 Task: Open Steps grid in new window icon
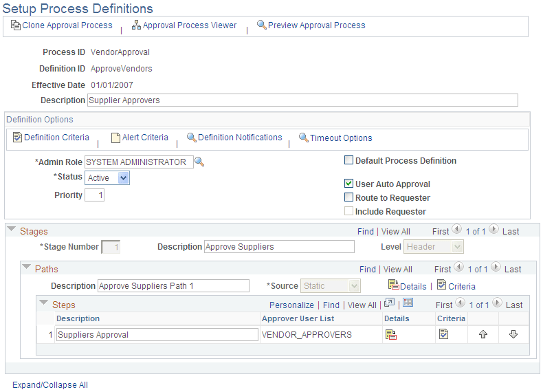pos(389,303)
